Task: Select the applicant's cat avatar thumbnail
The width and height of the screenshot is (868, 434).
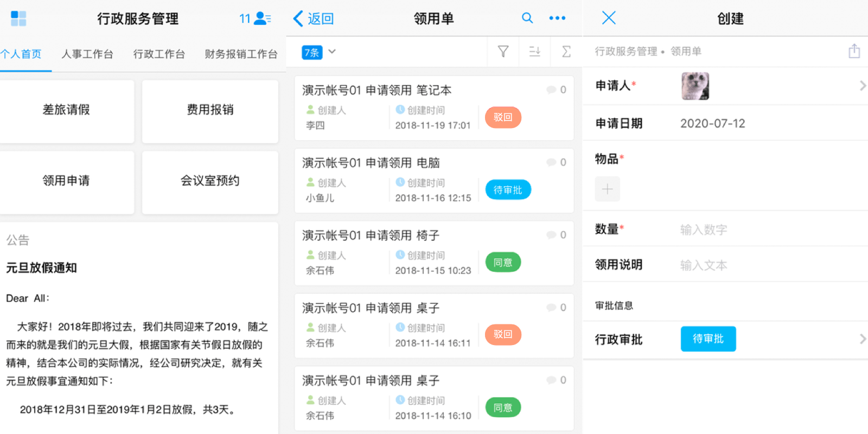Action: [x=695, y=86]
